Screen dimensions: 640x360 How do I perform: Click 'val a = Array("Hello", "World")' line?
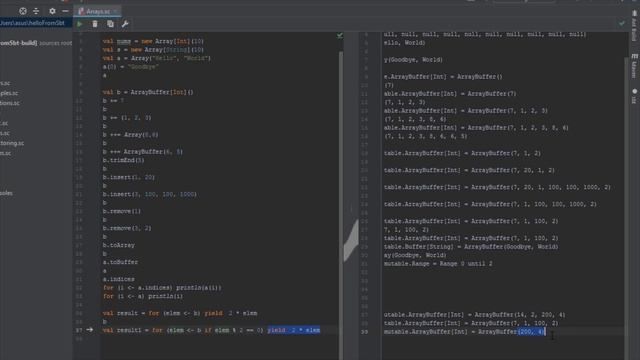157,58
